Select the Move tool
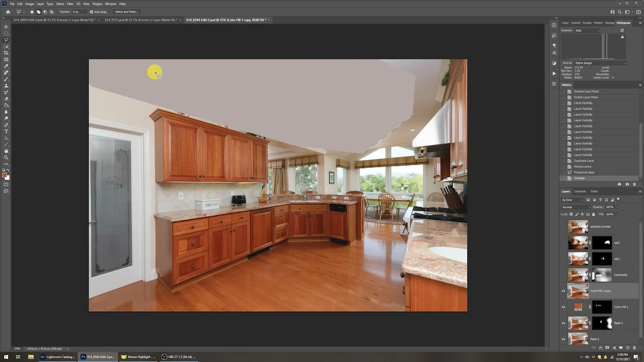This screenshot has width=644, height=362. [x=6, y=27]
